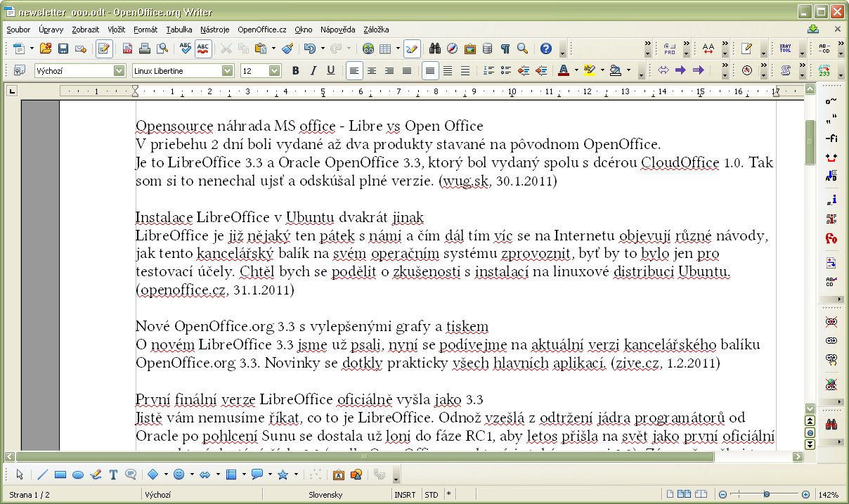Open the Úpravy menu
Screen dimensions: 849x504
coord(51,30)
